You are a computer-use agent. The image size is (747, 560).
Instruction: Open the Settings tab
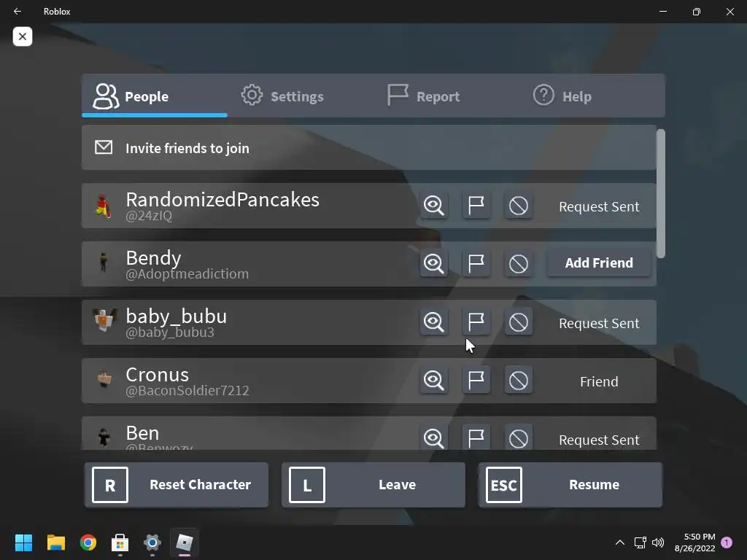(x=282, y=96)
